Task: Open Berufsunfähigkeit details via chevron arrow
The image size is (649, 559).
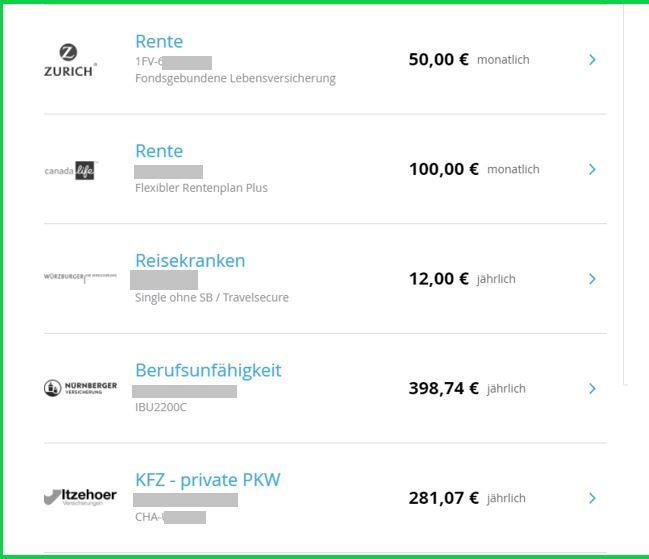Action: click(x=592, y=388)
